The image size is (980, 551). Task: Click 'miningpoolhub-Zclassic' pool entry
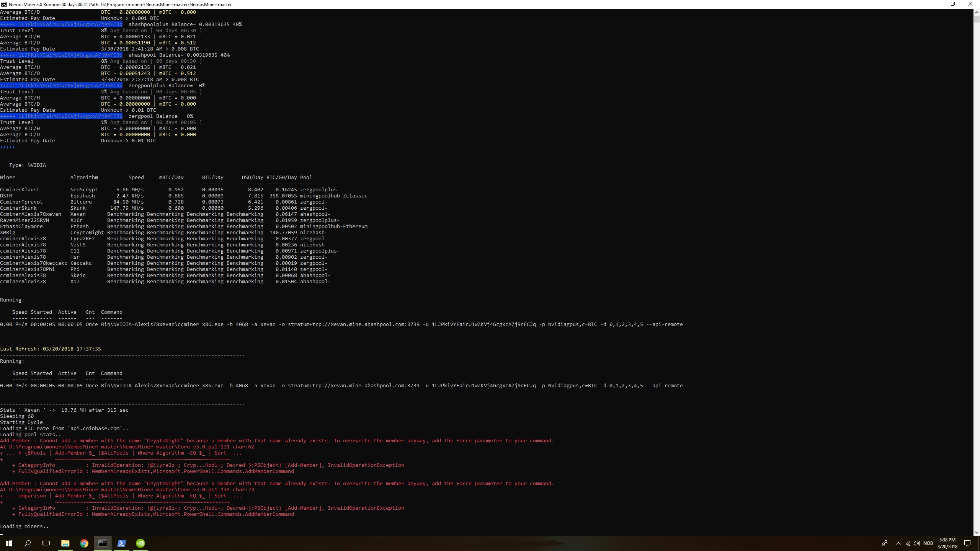point(334,196)
